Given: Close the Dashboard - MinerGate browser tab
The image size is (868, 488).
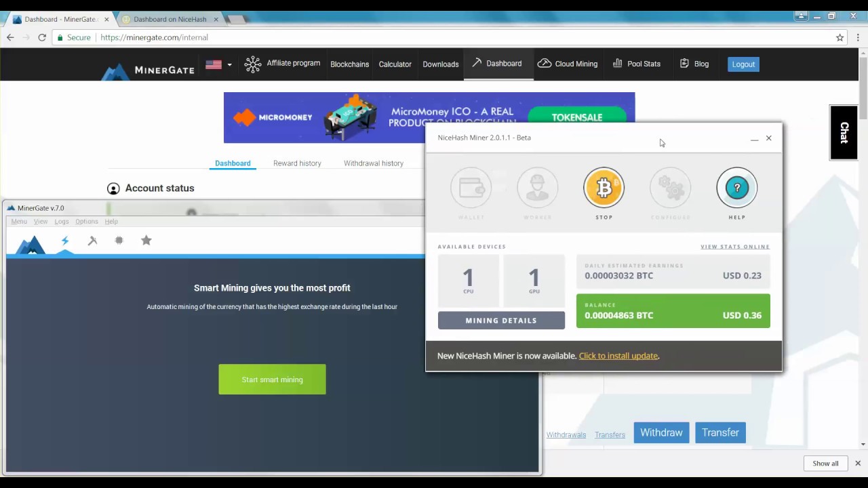Looking at the screenshot, I should pyautogui.click(x=106, y=19).
